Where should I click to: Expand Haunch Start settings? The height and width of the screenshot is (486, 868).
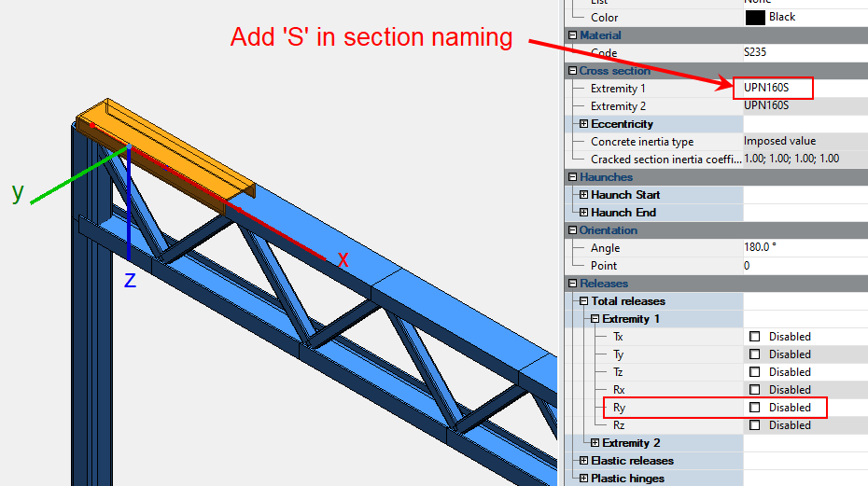584,195
